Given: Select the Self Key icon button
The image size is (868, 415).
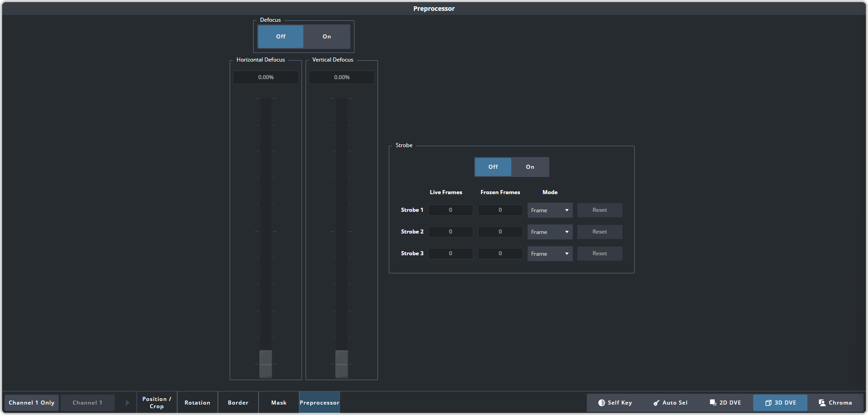Looking at the screenshot, I should point(614,403).
